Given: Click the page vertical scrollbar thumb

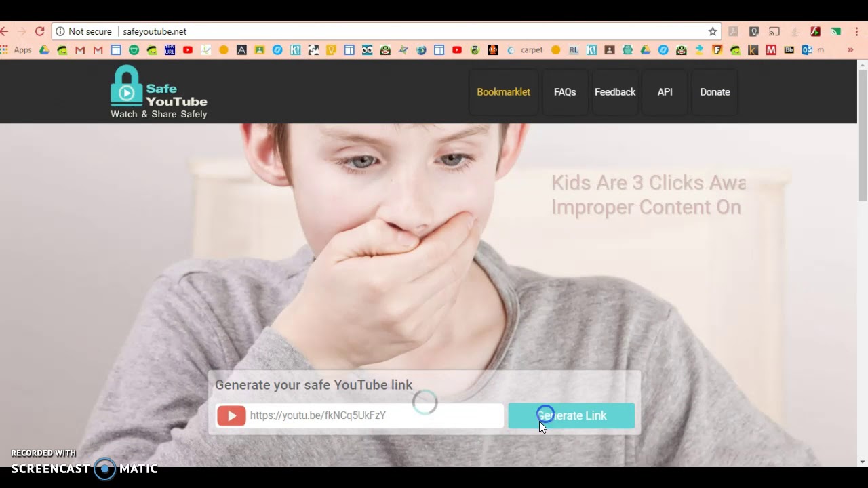Looking at the screenshot, I should [x=863, y=136].
